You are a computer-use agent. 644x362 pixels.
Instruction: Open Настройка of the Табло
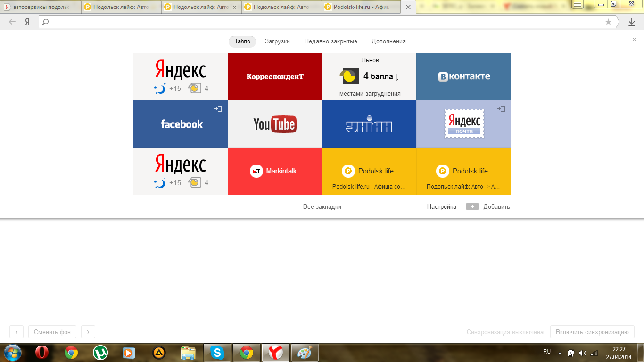coord(442,206)
